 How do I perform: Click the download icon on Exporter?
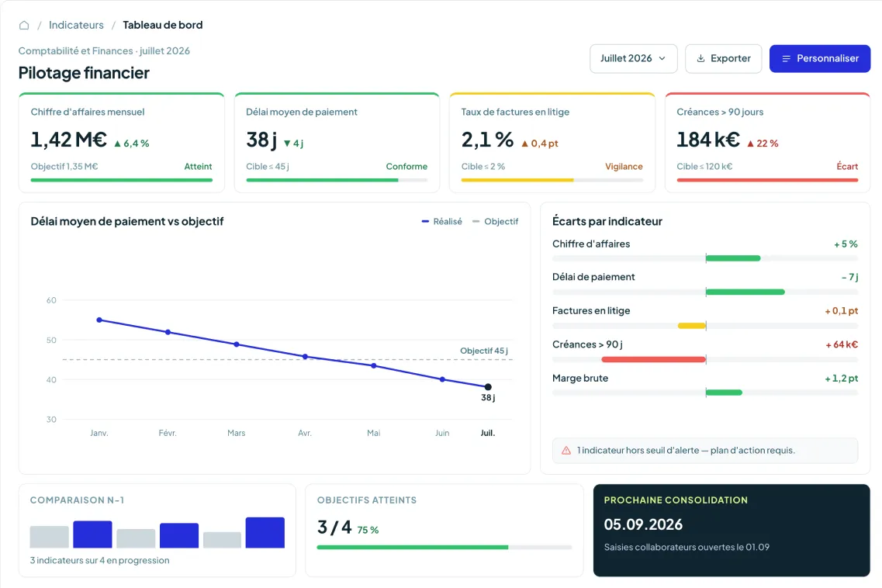[x=700, y=58]
